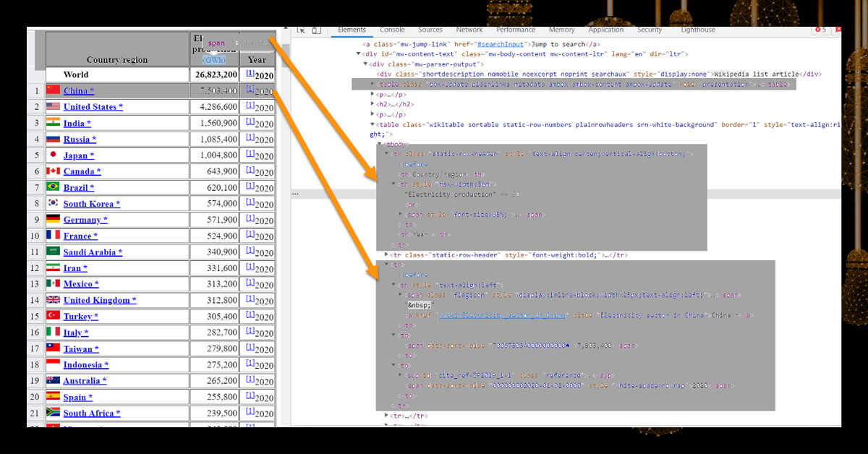Open the red error count indicator
Image resolution: width=868 pixels, height=454 pixels.
click(820, 30)
